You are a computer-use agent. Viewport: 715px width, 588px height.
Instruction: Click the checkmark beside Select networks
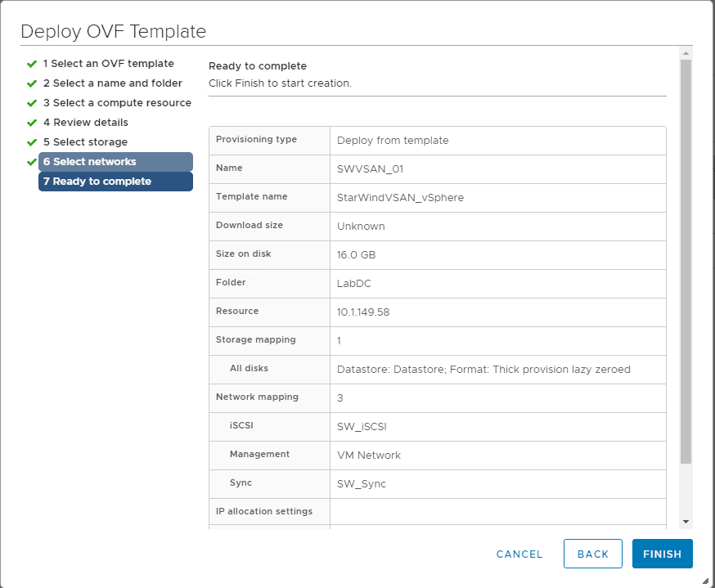(x=32, y=162)
